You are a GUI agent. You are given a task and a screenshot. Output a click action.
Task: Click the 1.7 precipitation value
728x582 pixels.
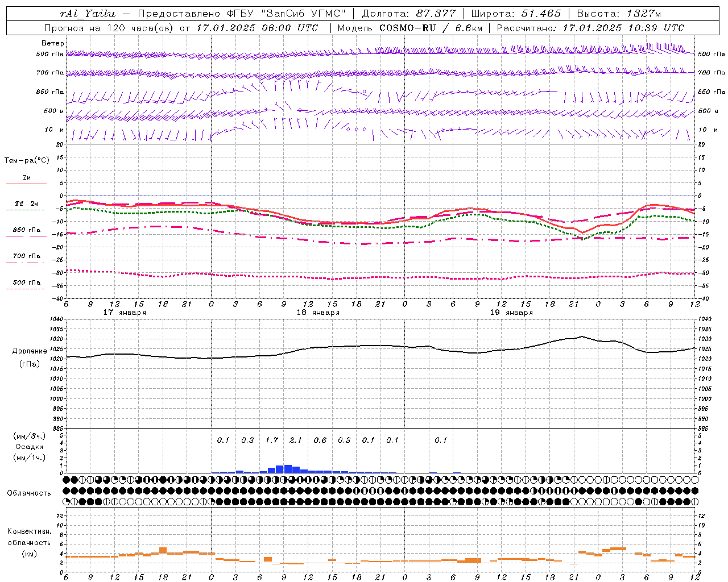coord(272,440)
